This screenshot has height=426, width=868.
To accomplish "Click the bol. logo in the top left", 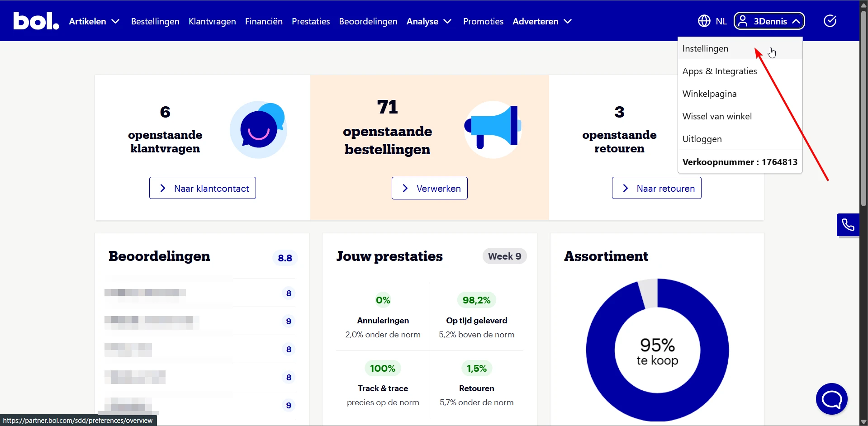I will point(36,20).
